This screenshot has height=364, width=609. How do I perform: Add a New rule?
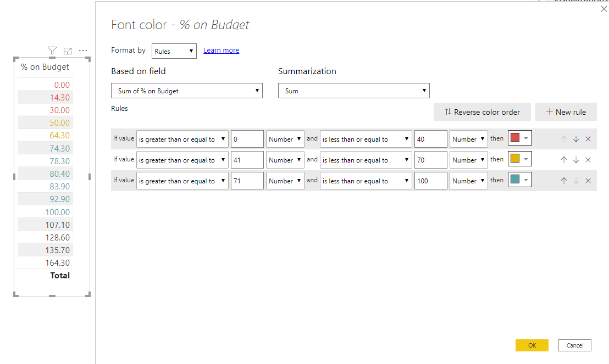(x=566, y=112)
